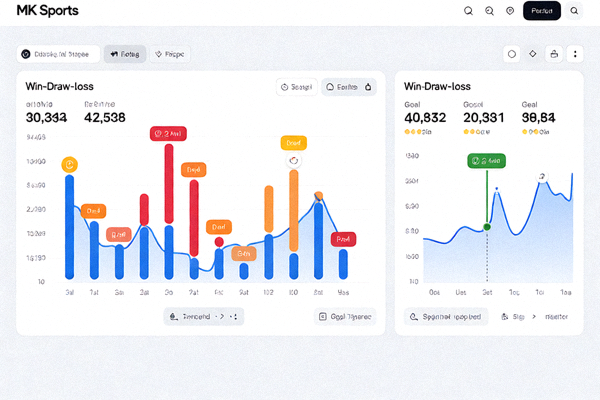600x400 pixels.
Task: Click the tallest red bar in the bar chart
Action: coord(169,183)
